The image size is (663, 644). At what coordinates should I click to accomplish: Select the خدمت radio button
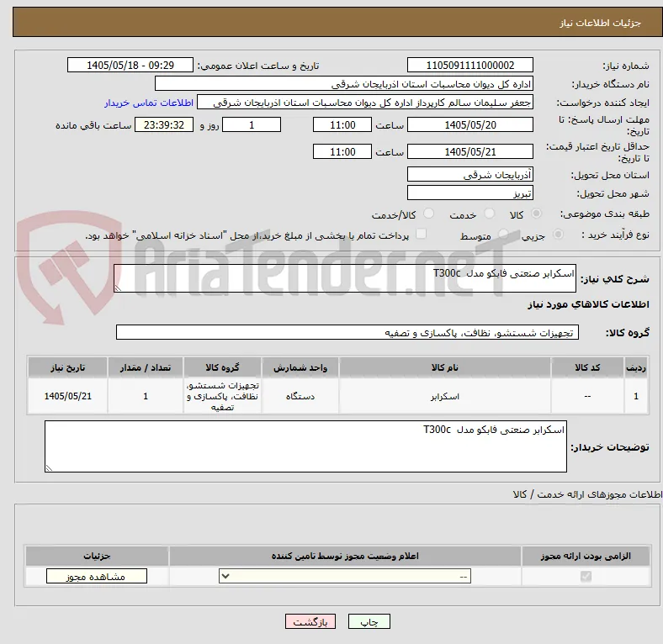coord(489,214)
